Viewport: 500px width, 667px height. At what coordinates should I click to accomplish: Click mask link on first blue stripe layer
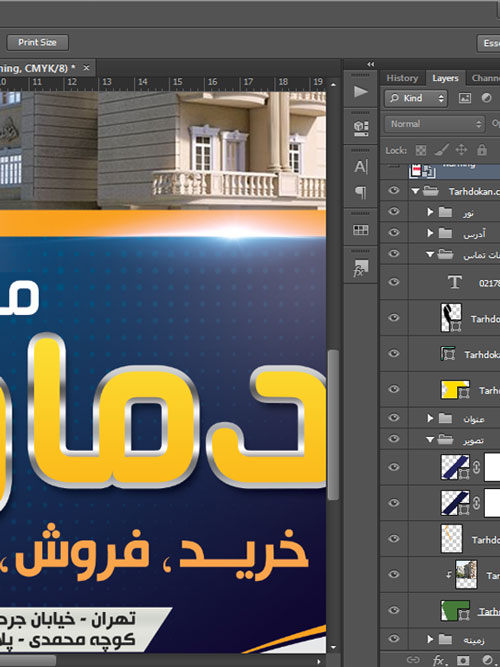coord(476,467)
